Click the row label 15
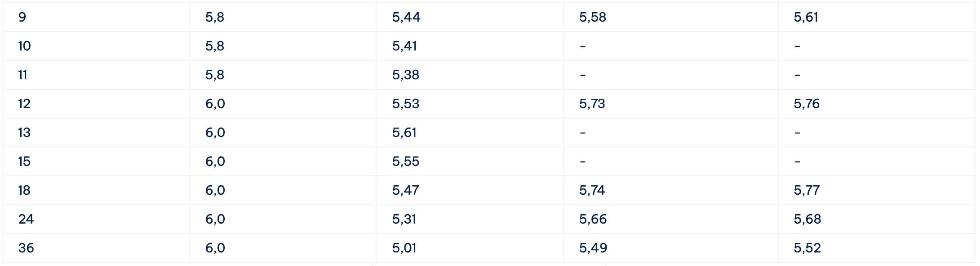980x266 pixels. pos(96,161)
